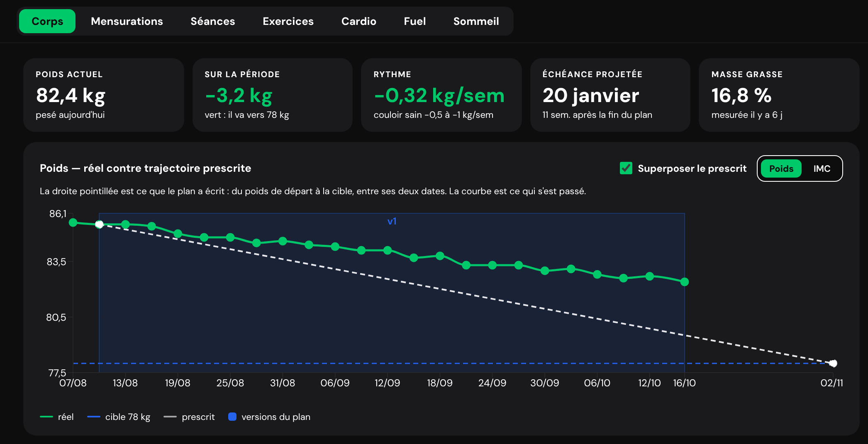Open the Cardio tab
868x444 pixels.
[x=359, y=21]
